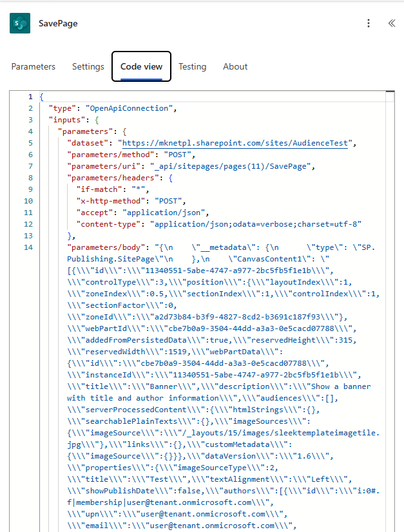Collapse the SavePage panel with double chevron
The width and height of the screenshot is (404, 532).
click(x=392, y=23)
